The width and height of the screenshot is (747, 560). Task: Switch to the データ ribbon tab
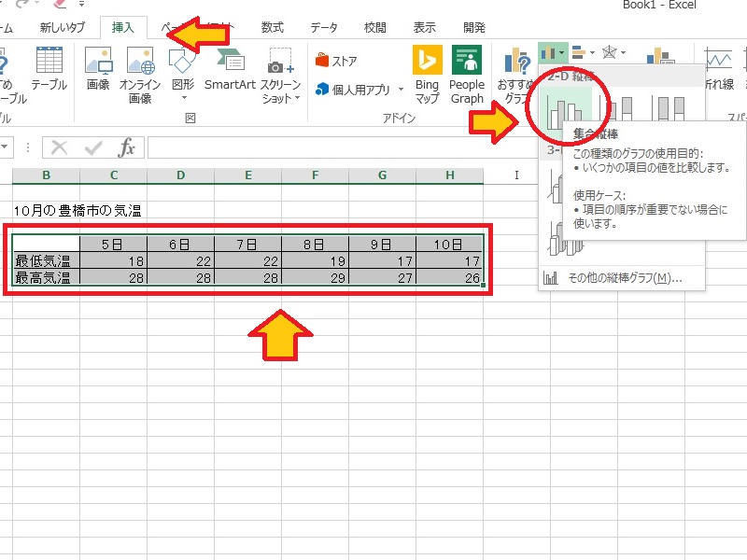pos(324,28)
